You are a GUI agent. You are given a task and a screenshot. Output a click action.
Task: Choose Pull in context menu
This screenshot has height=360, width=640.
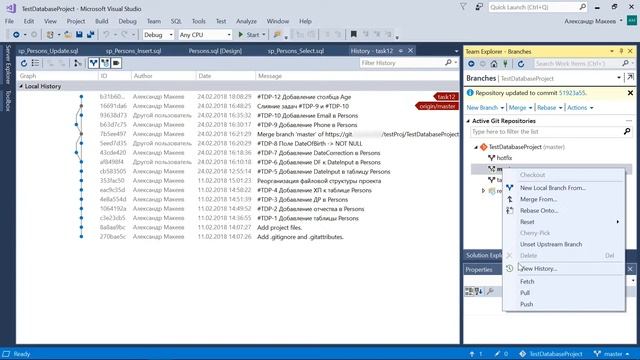(564, 293)
